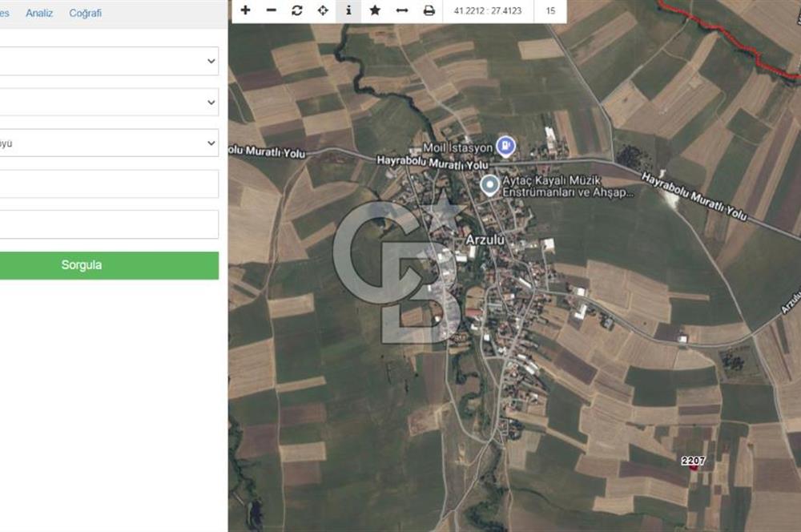Image resolution: width=801 pixels, height=532 pixels.
Task: Click the green Sorgula button
Action: tap(109, 265)
